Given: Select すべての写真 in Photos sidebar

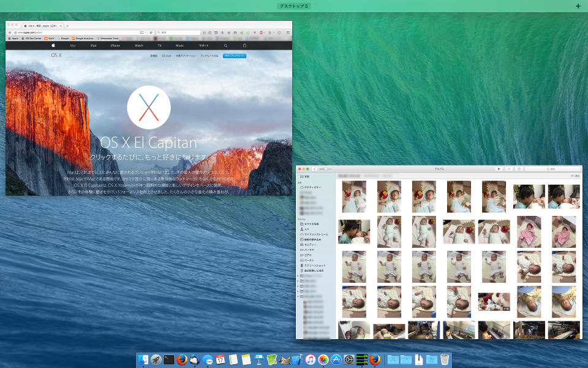Looking at the screenshot, I should (309, 224).
